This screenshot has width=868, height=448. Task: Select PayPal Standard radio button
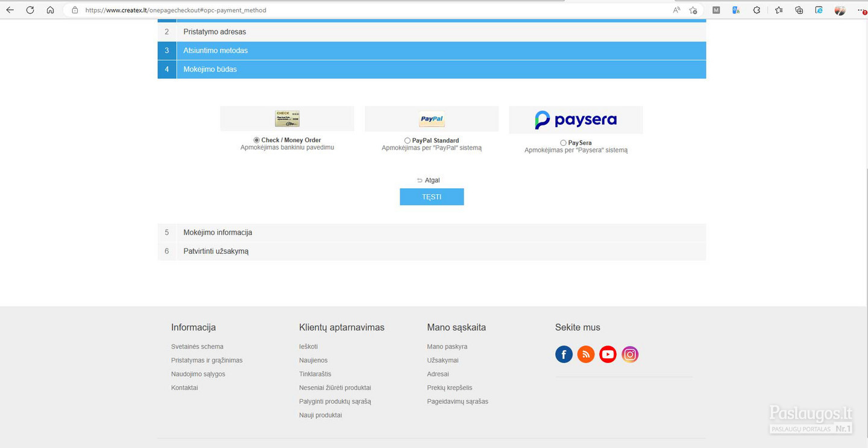click(407, 140)
